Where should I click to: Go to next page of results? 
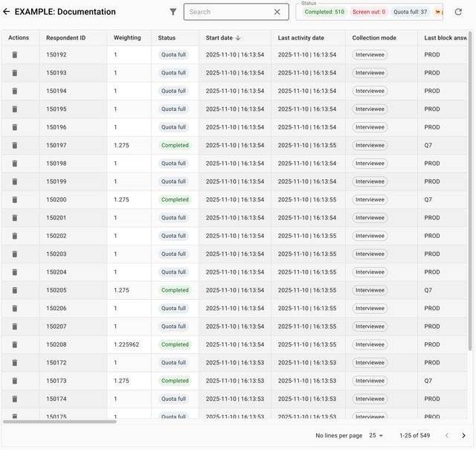point(463,436)
